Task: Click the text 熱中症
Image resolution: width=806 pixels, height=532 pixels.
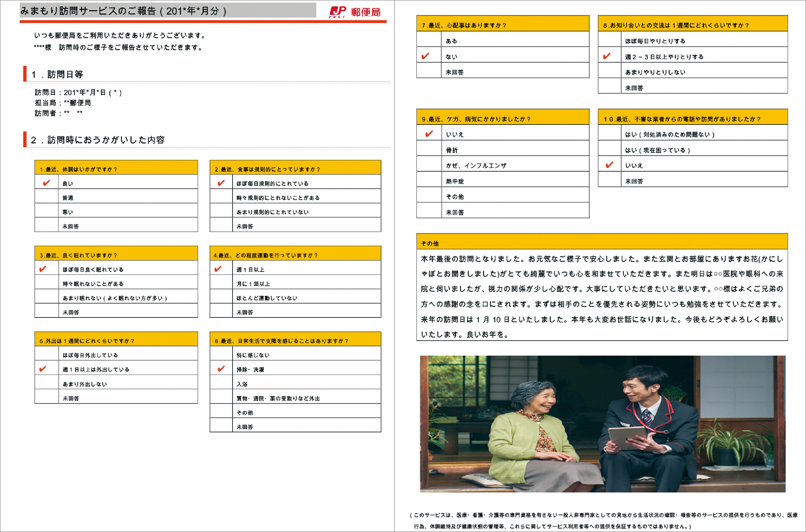Action: pos(455,181)
